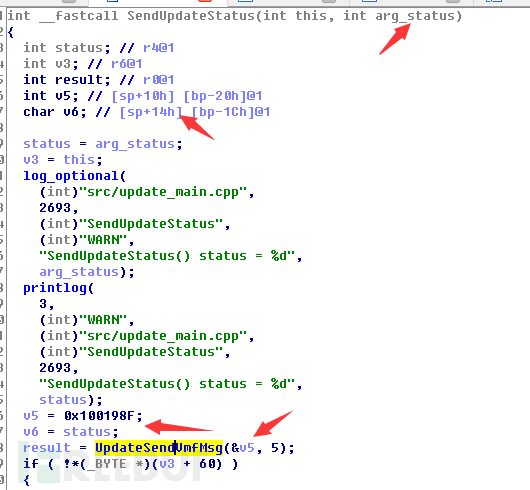
Task: Click the result variable assigned from UpdateSendUmfMsg
Action: [47, 448]
